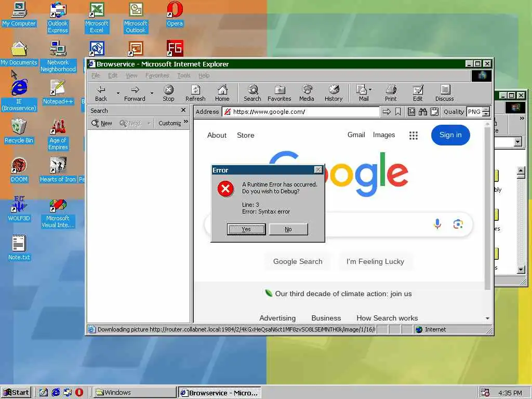Viewport: 532px width, 399px height.
Task: Open the Search toolbar button
Action: 252,94
